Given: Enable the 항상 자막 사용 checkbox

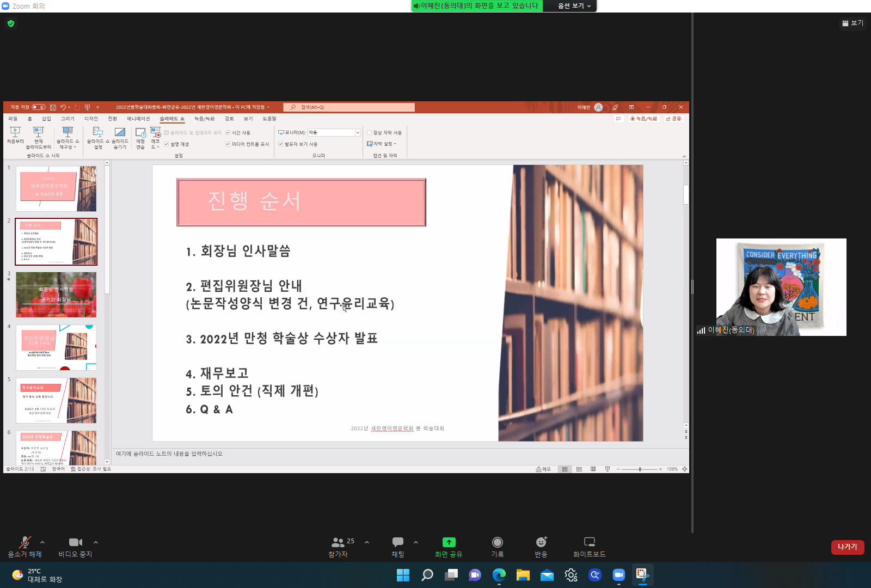Looking at the screenshot, I should [x=370, y=133].
